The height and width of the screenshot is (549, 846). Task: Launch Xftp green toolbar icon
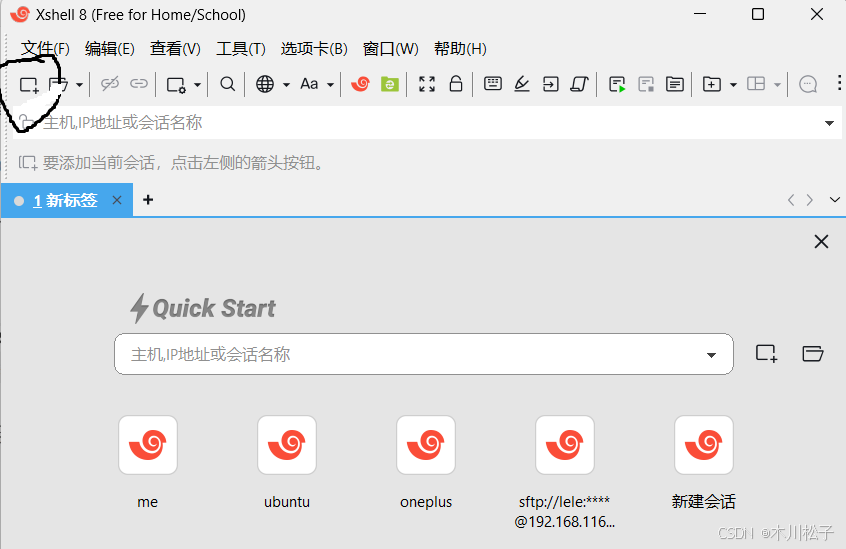[390, 84]
